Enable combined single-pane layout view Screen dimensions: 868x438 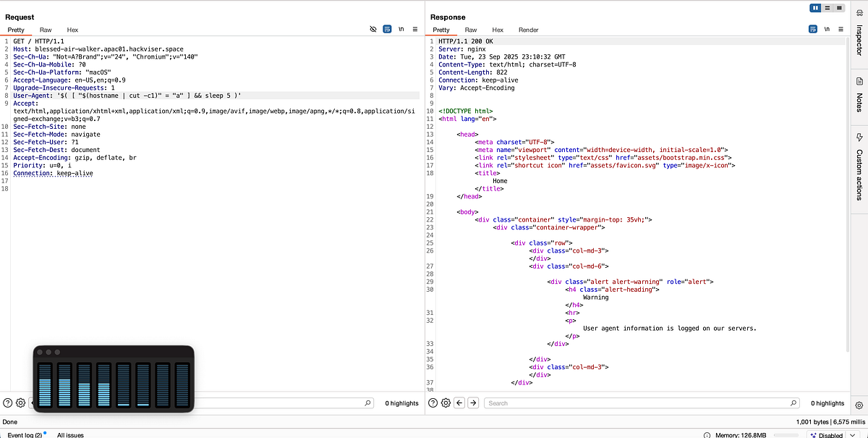838,8
